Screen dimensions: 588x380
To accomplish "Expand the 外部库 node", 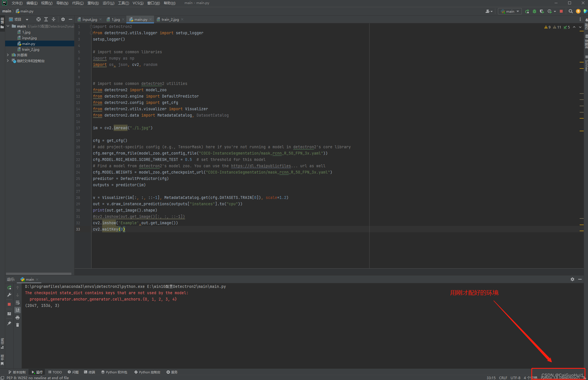I will [x=8, y=55].
